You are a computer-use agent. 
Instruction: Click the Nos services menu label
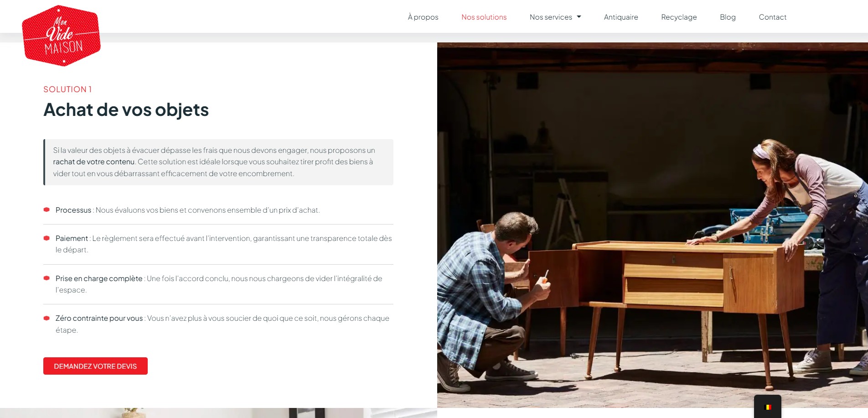point(551,17)
